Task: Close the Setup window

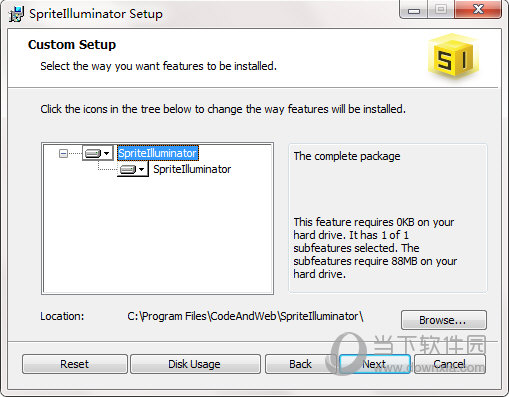Action: tap(478, 9)
